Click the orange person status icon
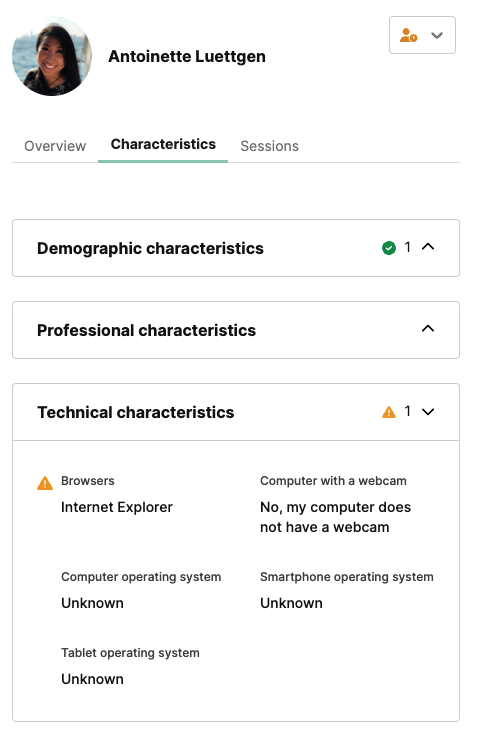483x743 pixels. pos(408,35)
